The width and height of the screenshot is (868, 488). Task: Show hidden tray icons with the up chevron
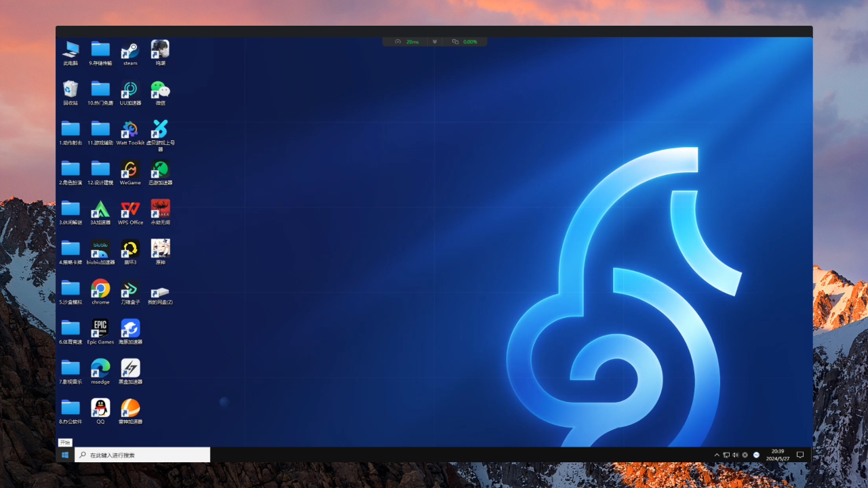(x=717, y=455)
